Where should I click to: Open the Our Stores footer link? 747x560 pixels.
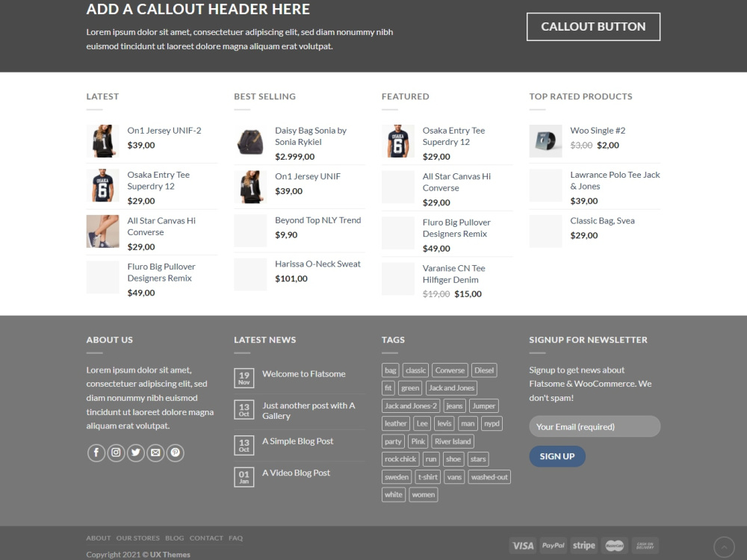coord(137,538)
